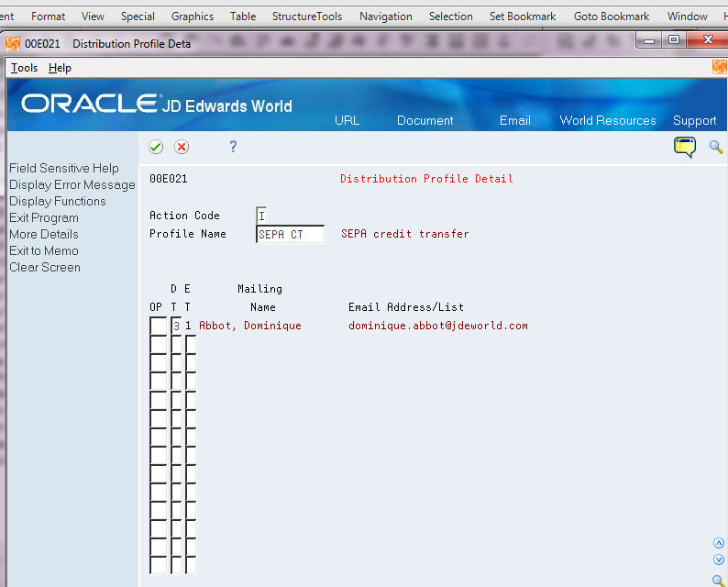Open the blue question mark help icon
728x587 pixels.
tap(233, 147)
